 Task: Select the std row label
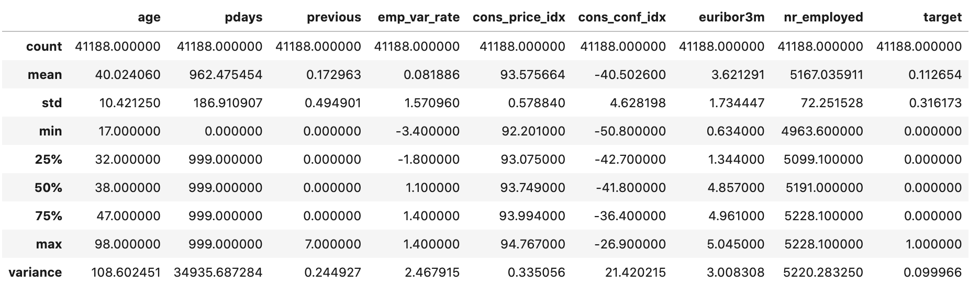[52, 103]
